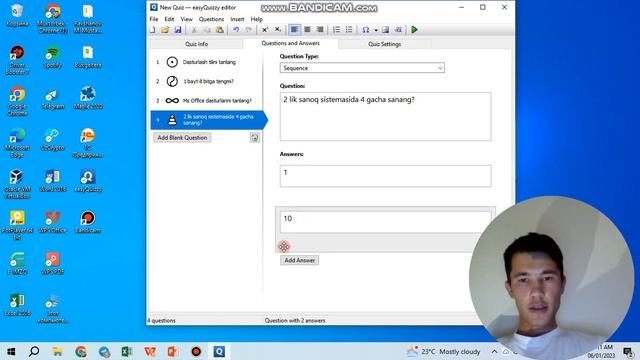640x360 pixels.
Task: Open the File menu
Action: point(153,19)
